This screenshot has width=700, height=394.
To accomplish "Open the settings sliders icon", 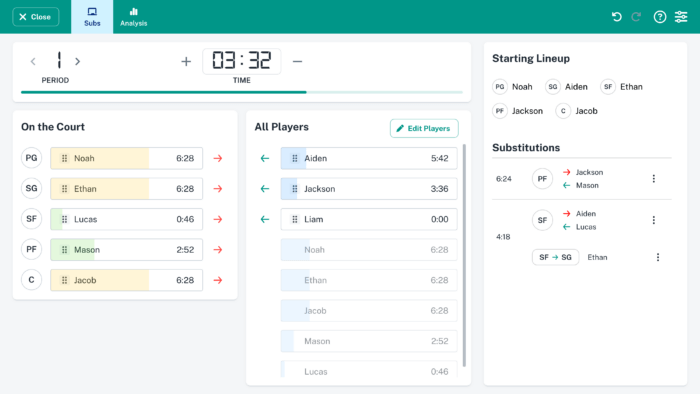I will tap(681, 17).
